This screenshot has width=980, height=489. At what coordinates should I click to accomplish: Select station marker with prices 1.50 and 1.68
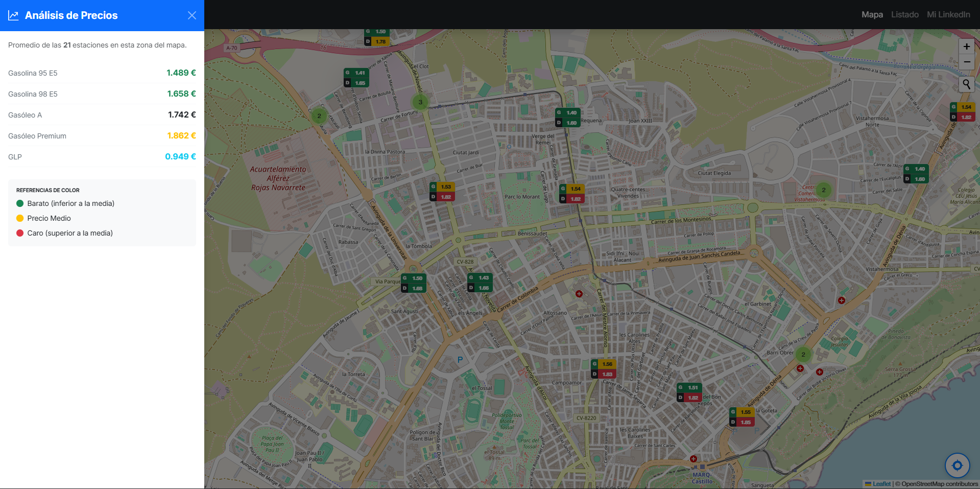tap(413, 283)
